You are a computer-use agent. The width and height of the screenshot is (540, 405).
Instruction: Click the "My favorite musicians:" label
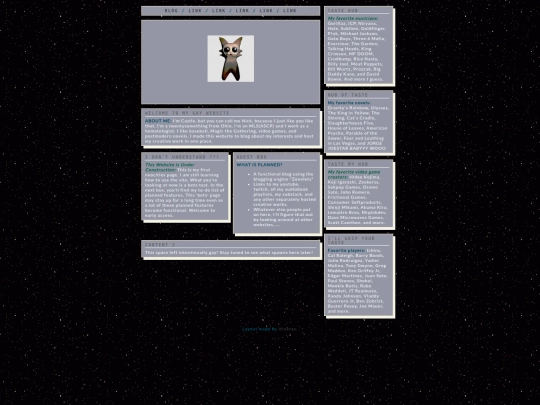(x=353, y=18)
